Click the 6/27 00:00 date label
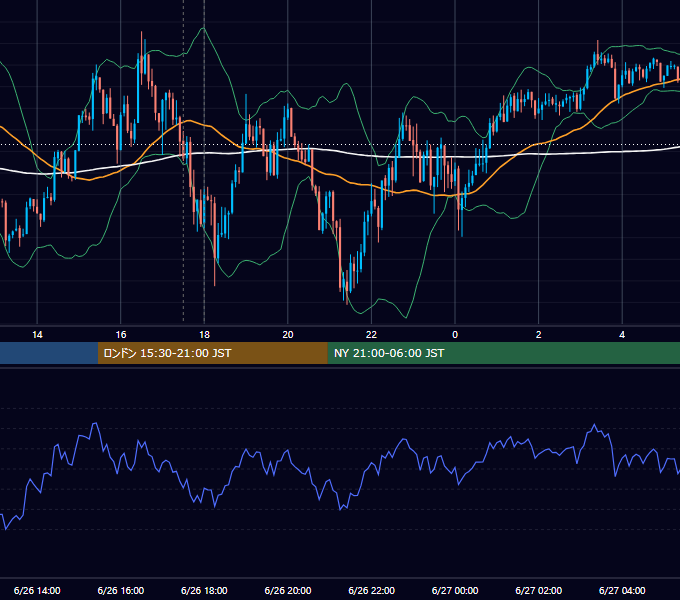Image resolution: width=680 pixels, height=600 pixels. click(x=455, y=590)
